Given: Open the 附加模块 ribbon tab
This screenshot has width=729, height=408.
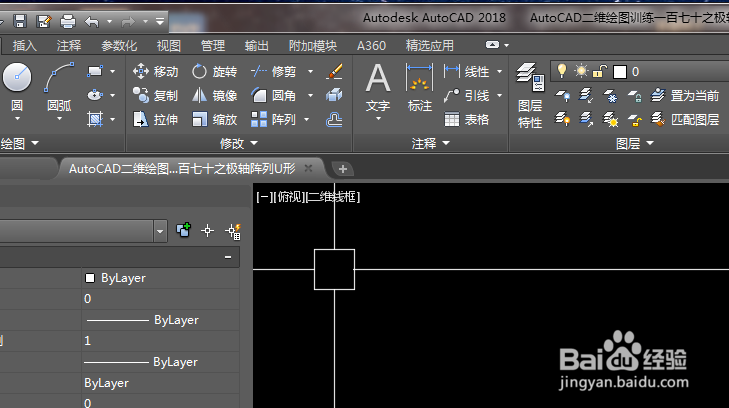Looking at the screenshot, I should pyautogui.click(x=312, y=46).
